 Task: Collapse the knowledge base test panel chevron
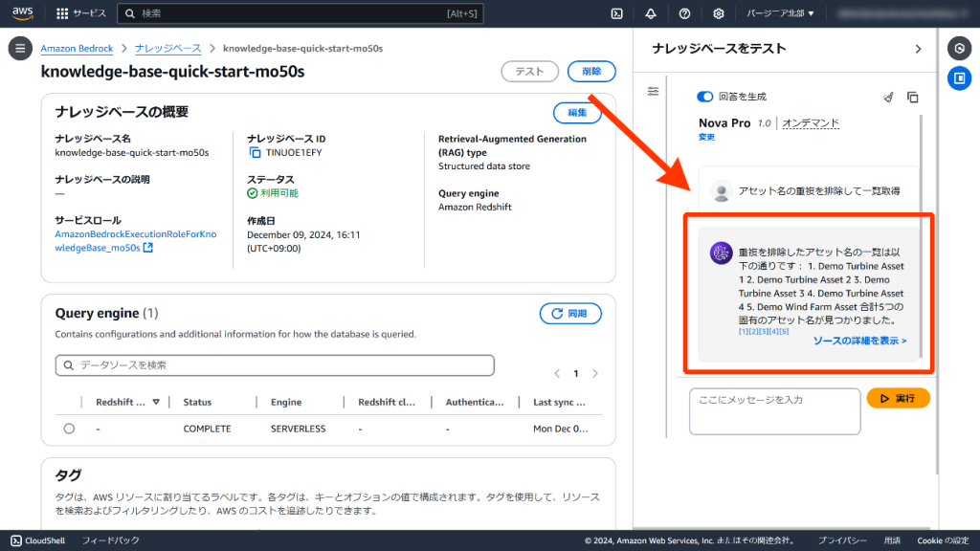pos(918,49)
